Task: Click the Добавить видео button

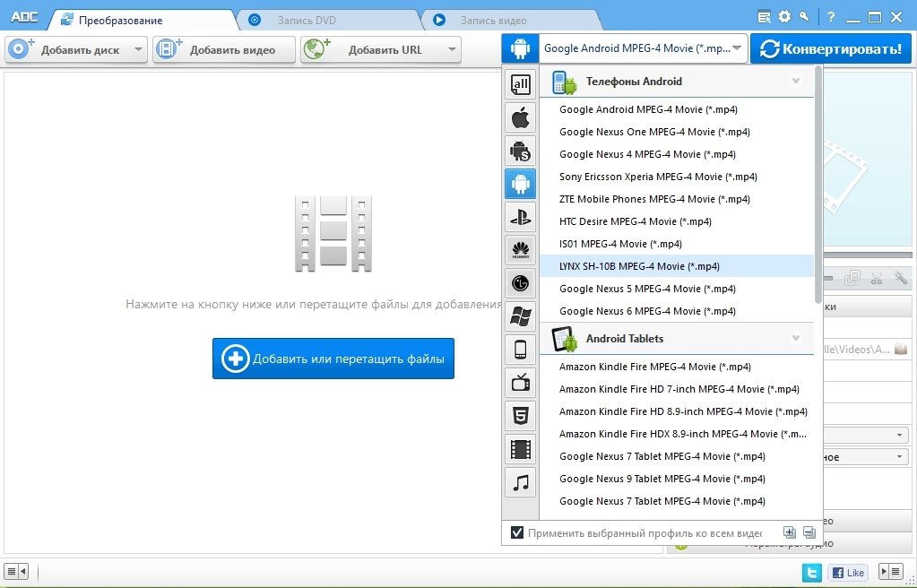Action: click(x=224, y=49)
